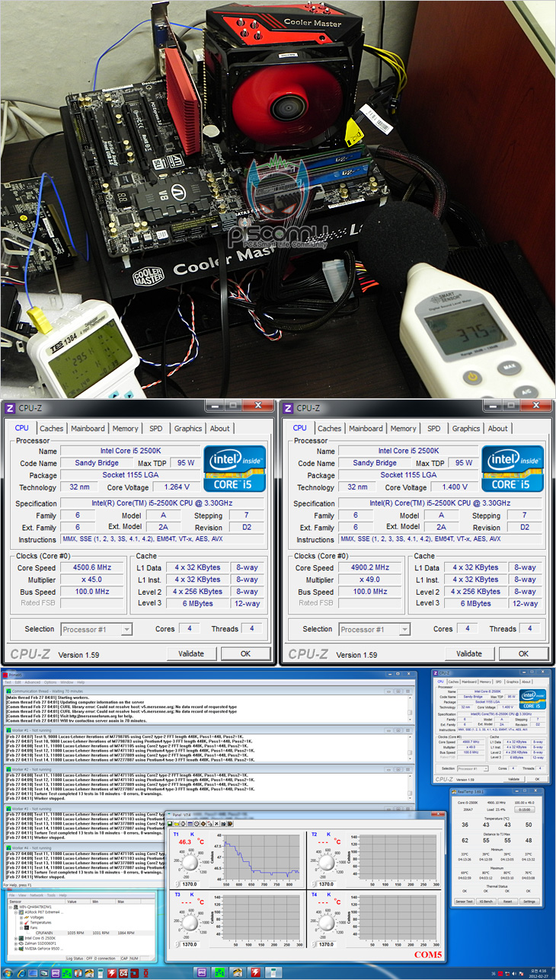556x980 pixels.
Task: Click the T1 temperature graph in Panel window
Action: coord(260,857)
